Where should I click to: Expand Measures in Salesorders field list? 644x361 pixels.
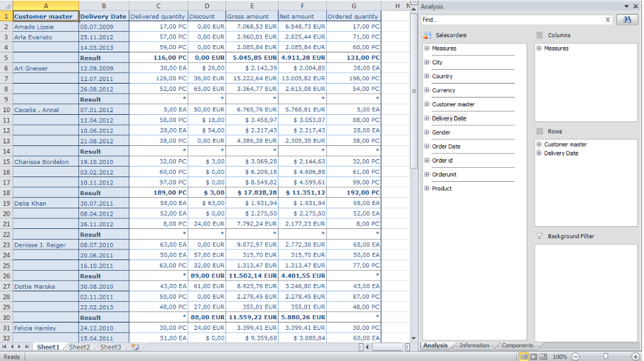coord(426,48)
